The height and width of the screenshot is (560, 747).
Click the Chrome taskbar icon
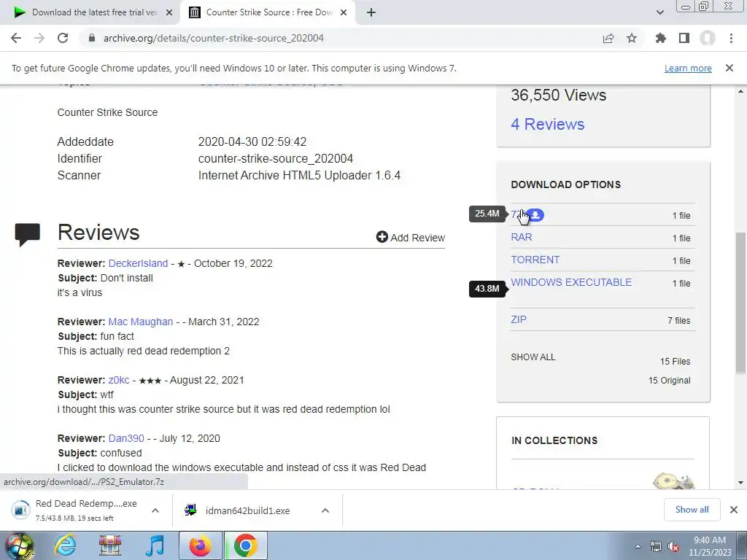click(245, 545)
